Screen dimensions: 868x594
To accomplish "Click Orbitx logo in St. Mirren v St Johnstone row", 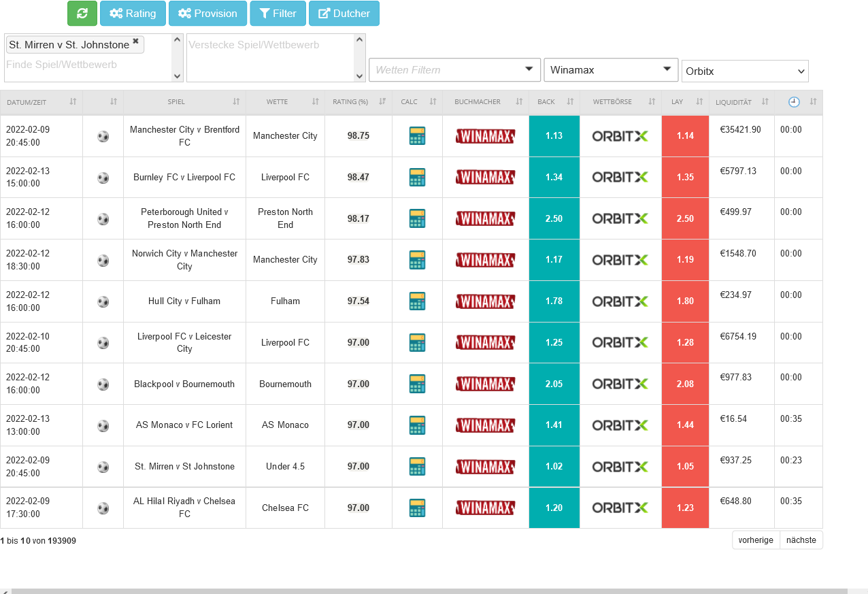I will [620, 466].
